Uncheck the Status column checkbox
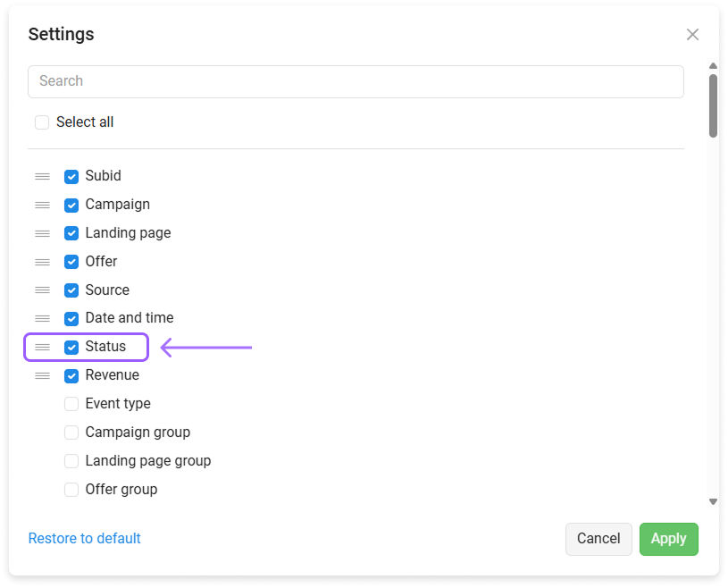This screenshot has height=588, width=728. tap(71, 348)
